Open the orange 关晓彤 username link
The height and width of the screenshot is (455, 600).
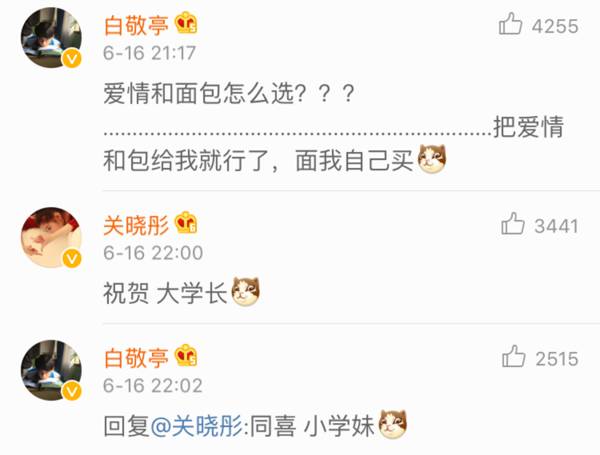pos(136,225)
